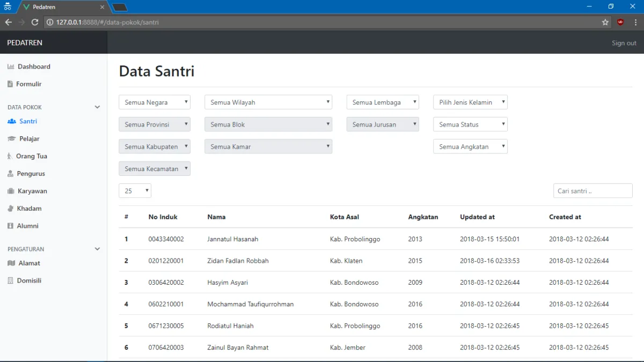Click the browser address bar URL
The height and width of the screenshot is (362, 644).
click(x=107, y=22)
